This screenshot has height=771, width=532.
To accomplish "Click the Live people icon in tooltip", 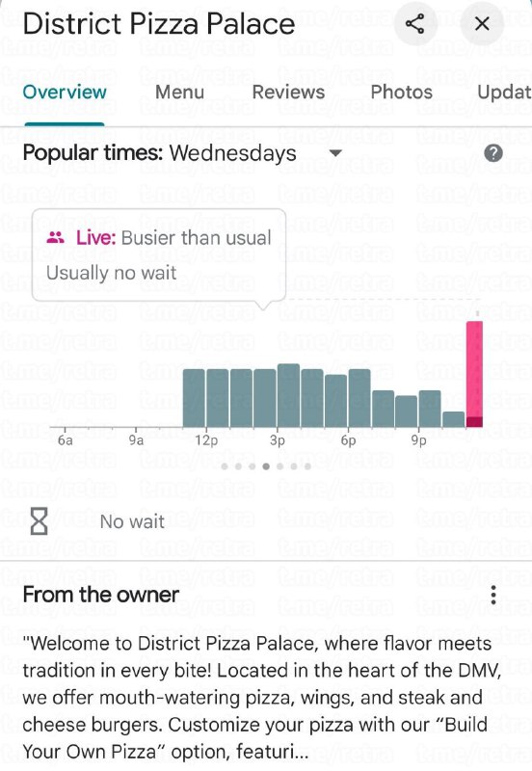I will [56, 238].
